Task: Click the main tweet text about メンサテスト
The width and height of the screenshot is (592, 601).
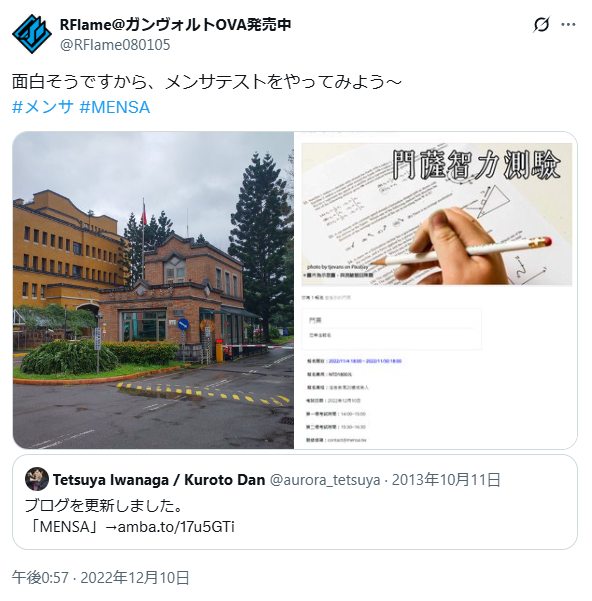Action: point(207,82)
